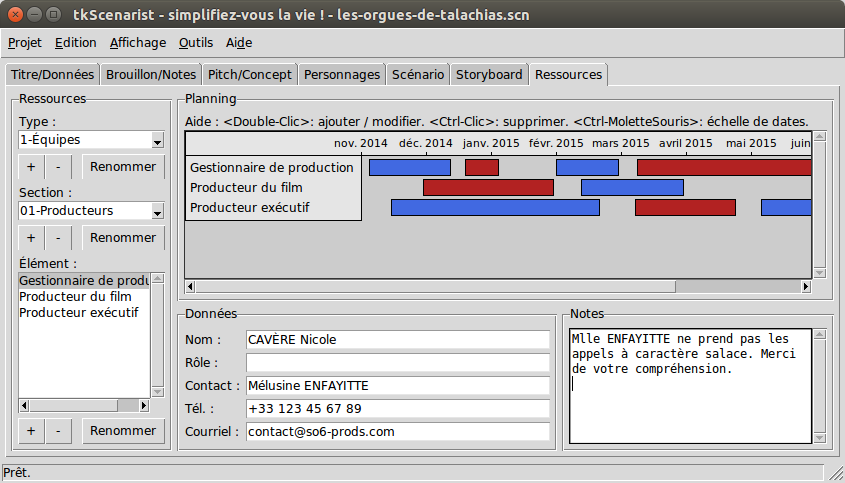Click the red Producteur du film planning bar
The height and width of the screenshot is (483, 845).
[x=488, y=188]
